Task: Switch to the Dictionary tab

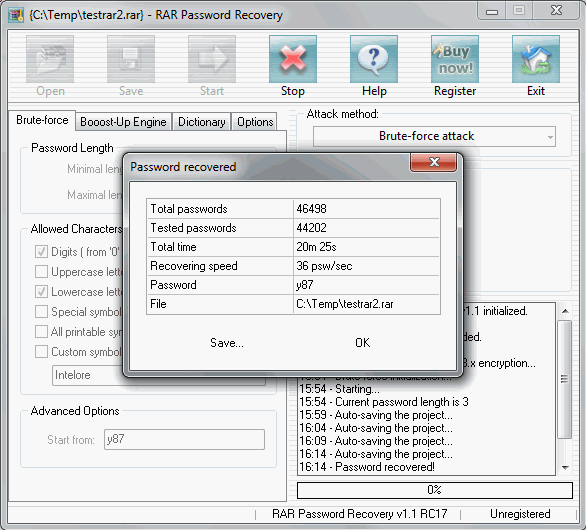Action: (201, 122)
